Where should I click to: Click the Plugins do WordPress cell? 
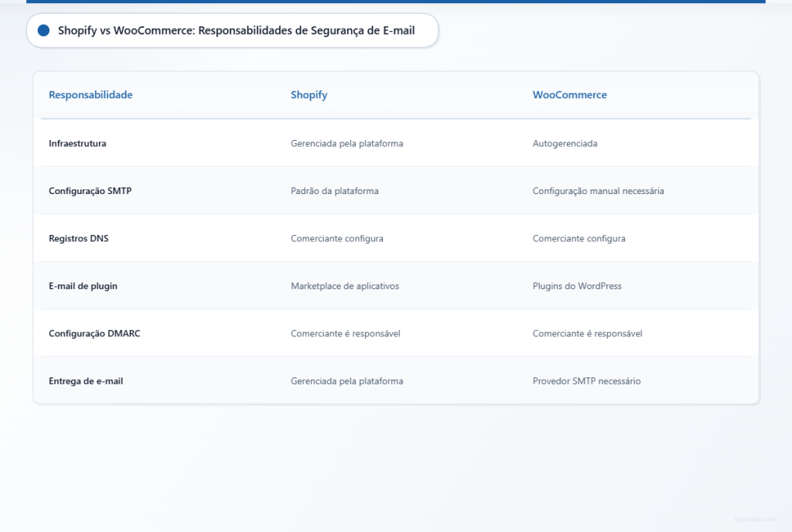point(577,285)
